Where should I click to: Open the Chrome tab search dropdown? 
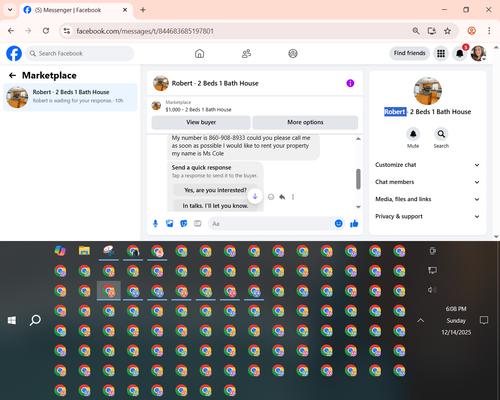pos(10,10)
